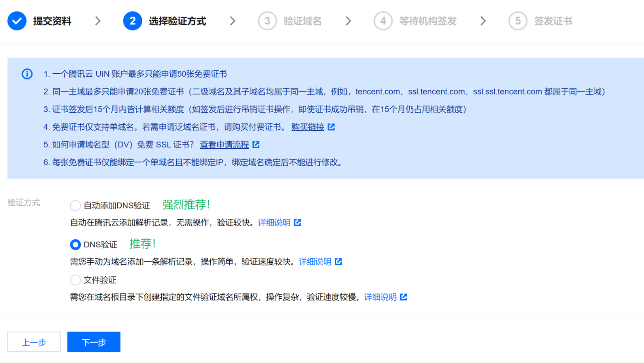Click the checkmark icon for 提交资料 step
Image resolution: width=644 pixels, height=363 pixels.
click(17, 21)
